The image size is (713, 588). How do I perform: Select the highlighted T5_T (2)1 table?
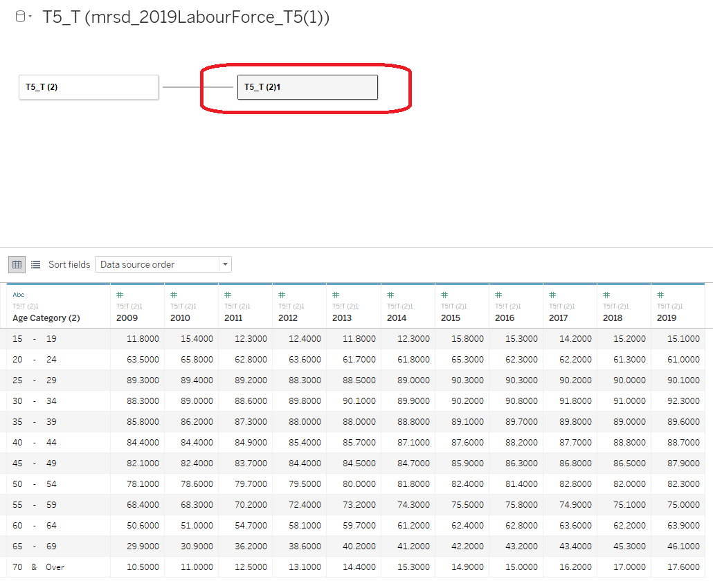point(307,87)
